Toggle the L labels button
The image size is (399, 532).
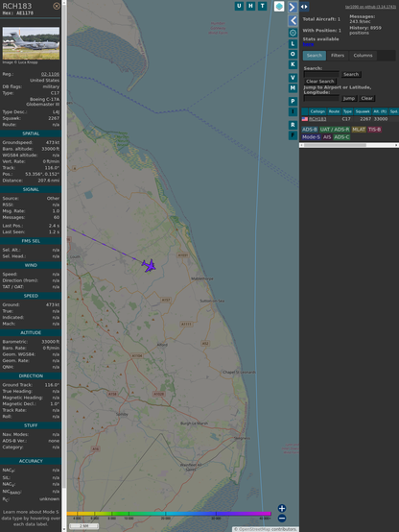[293, 44]
